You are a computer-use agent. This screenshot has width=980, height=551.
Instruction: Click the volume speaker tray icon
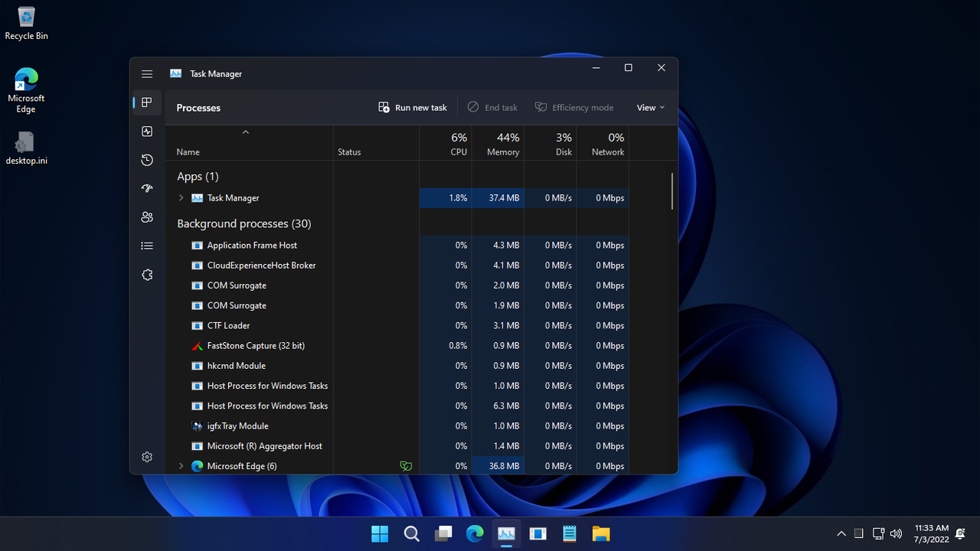[896, 533]
